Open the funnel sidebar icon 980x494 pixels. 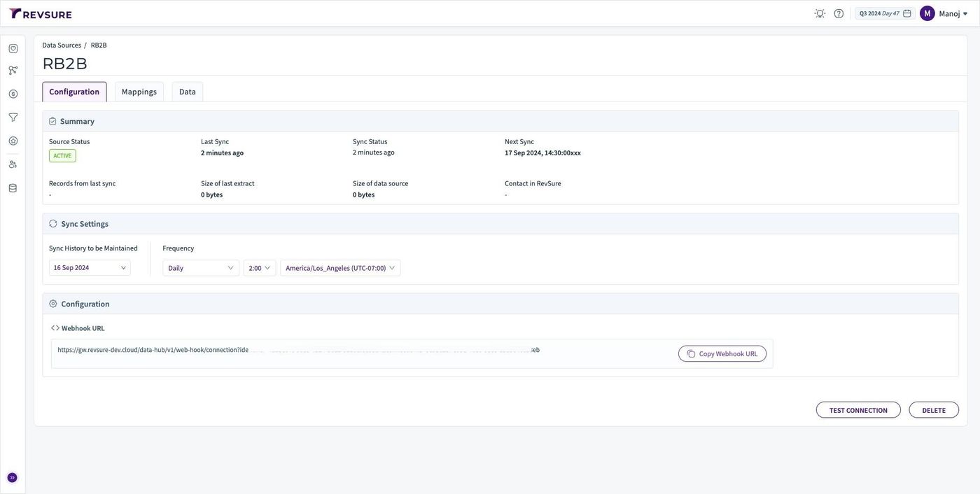point(13,118)
